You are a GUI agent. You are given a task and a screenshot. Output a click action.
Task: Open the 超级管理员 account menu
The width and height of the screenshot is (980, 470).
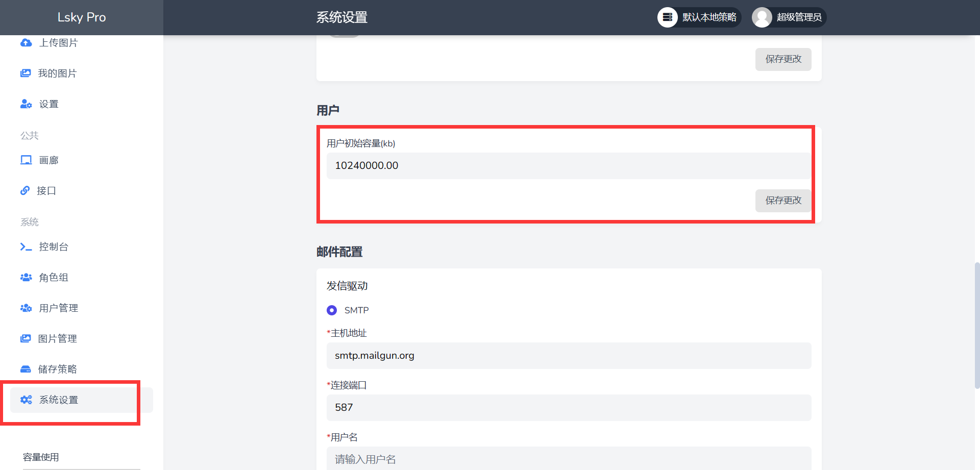[789, 17]
